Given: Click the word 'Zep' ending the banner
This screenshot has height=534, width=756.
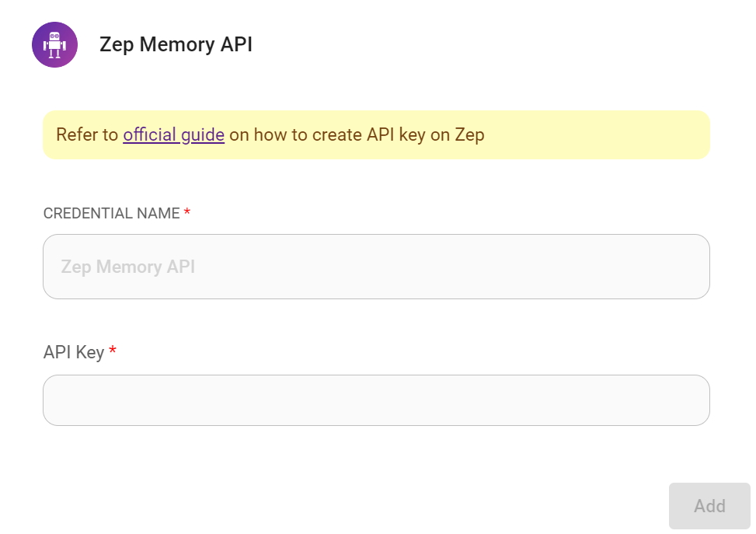Looking at the screenshot, I should (x=469, y=134).
